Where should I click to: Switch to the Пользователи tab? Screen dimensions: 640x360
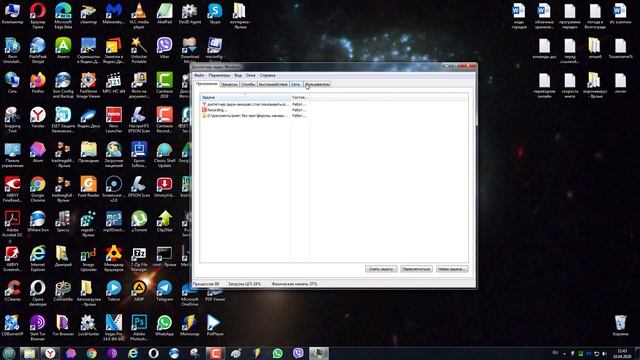[318, 84]
